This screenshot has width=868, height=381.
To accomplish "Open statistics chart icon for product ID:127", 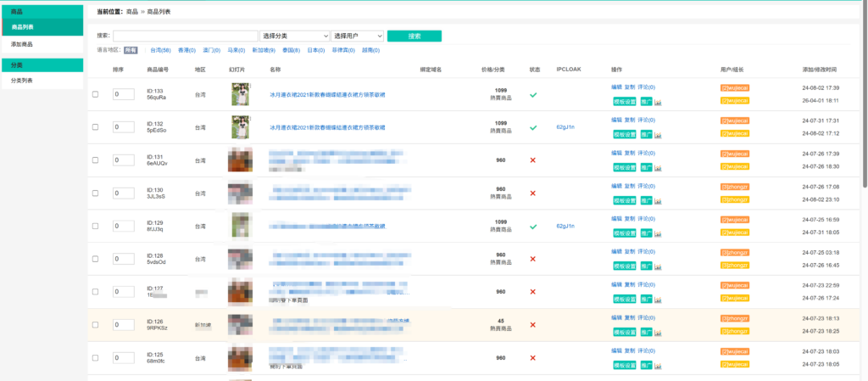I will coord(658,300).
